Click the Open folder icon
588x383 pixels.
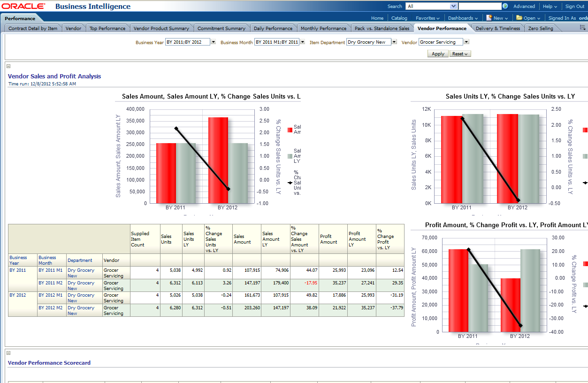519,18
